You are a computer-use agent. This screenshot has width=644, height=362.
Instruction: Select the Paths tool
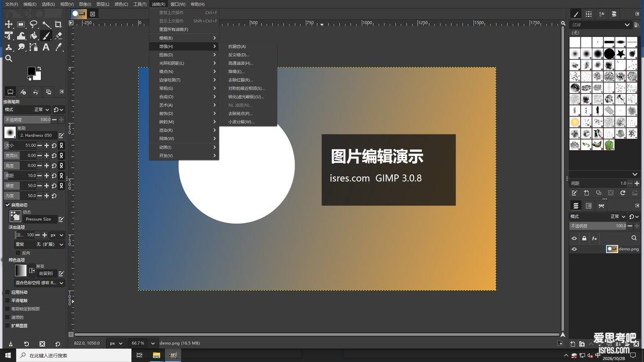tap(33, 47)
